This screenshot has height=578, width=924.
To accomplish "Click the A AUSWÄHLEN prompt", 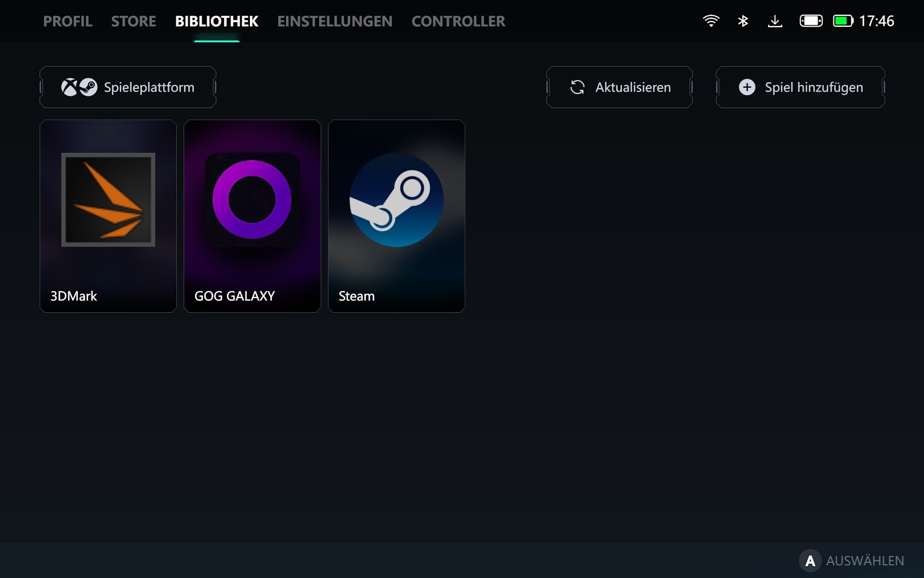I will 852,561.
